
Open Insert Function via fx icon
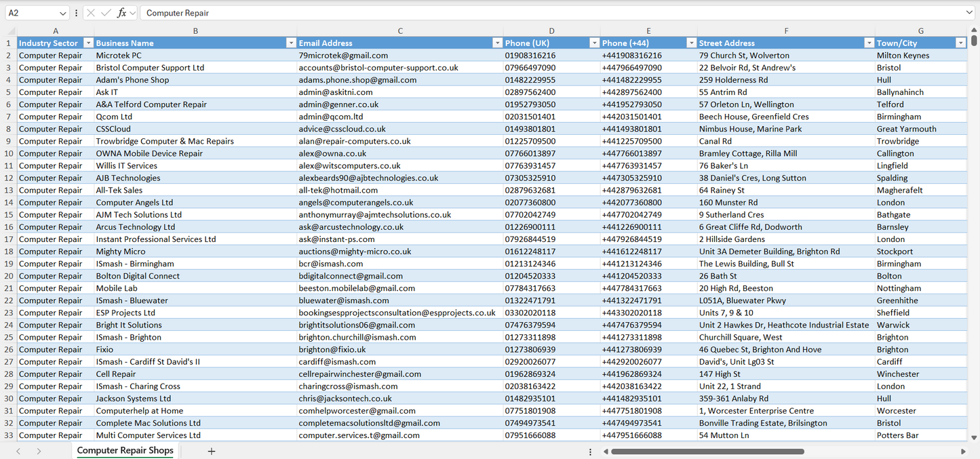point(121,13)
